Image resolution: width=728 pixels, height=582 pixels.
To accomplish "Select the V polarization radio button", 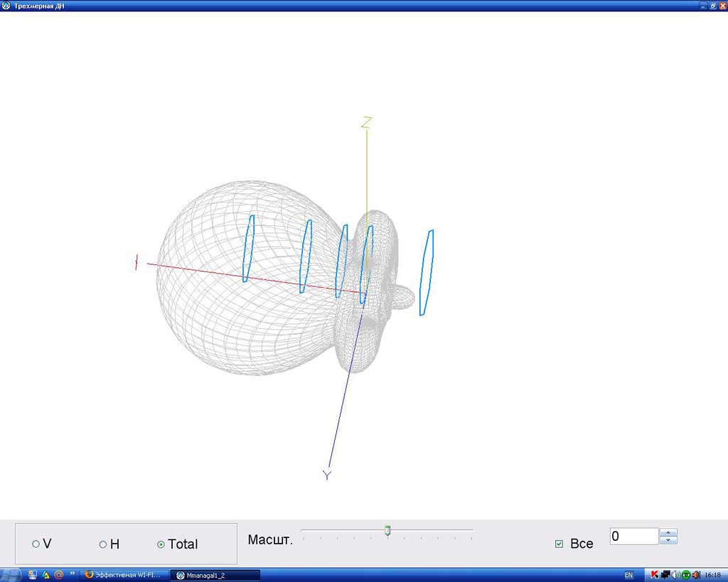I will pyautogui.click(x=36, y=544).
